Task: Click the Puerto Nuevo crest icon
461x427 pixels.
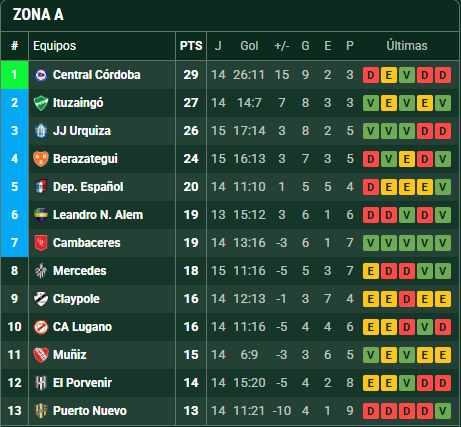Action: pos(41,411)
